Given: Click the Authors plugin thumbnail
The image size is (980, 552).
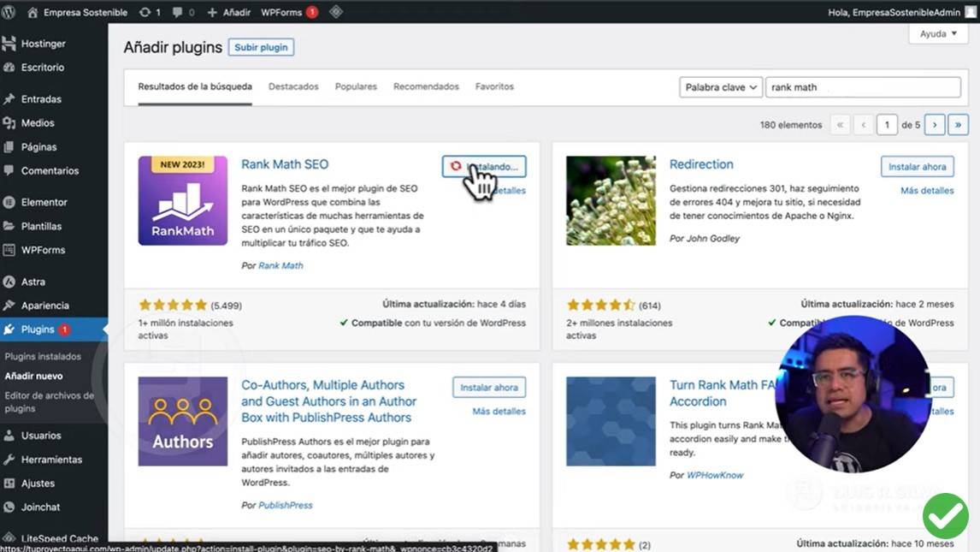Looking at the screenshot, I should pyautogui.click(x=182, y=421).
